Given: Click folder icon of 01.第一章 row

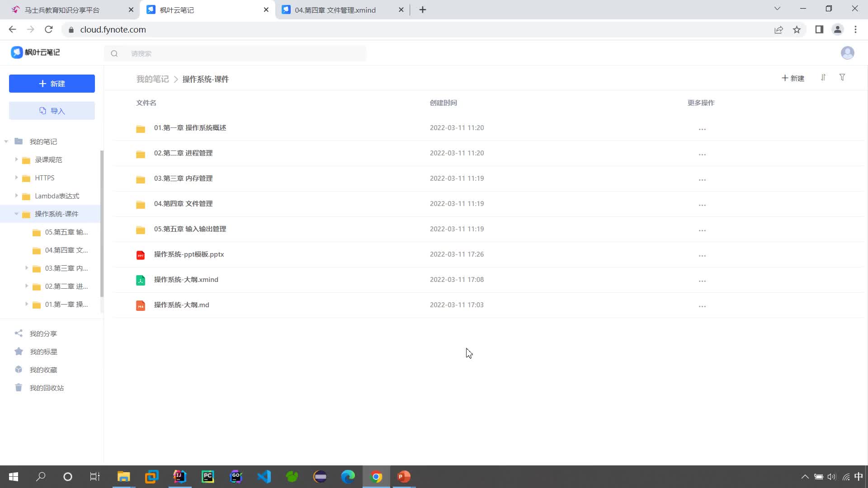Looking at the screenshot, I should (141, 129).
